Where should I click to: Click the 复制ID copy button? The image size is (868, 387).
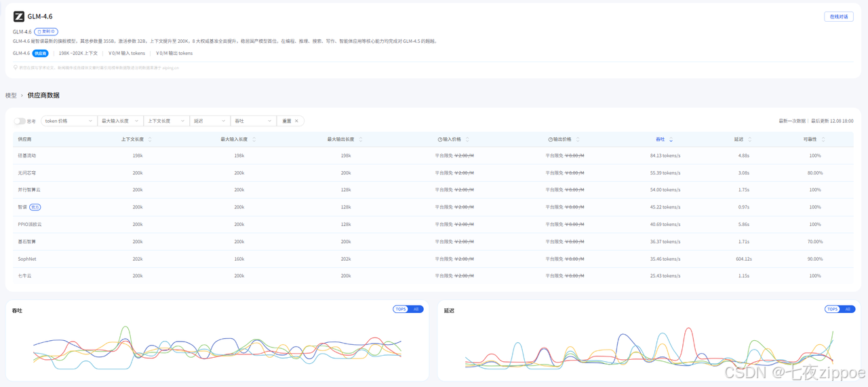pyautogui.click(x=46, y=32)
